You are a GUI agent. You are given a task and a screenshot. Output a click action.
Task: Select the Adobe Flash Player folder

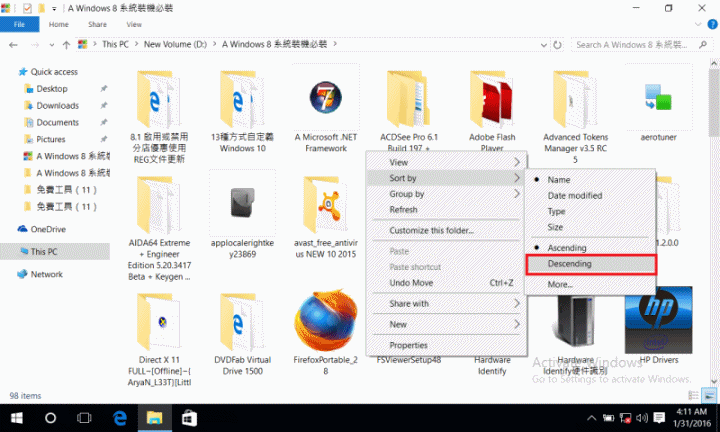click(492, 100)
